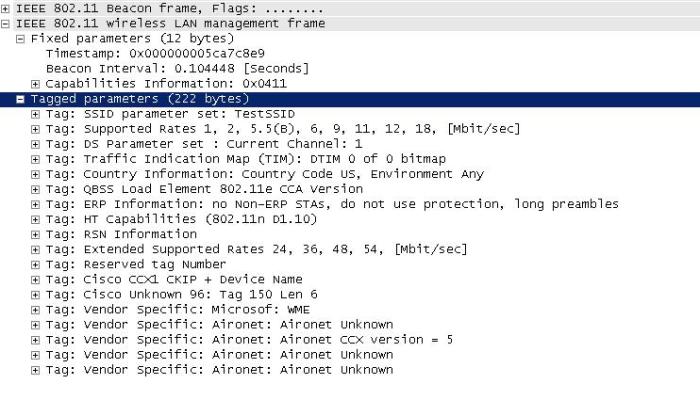Expand the Country Information tag
This screenshot has width=700, height=416.
36,174
